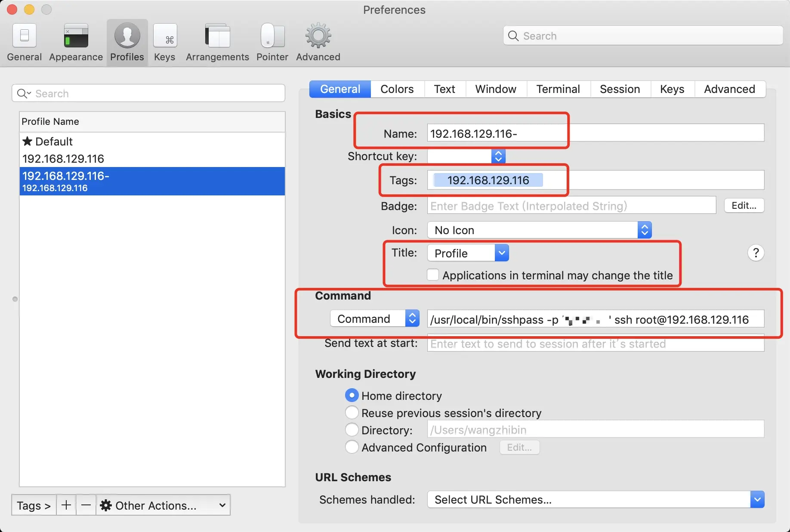Switch to Text profile tab
The image size is (790, 532).
pos(444,89)
